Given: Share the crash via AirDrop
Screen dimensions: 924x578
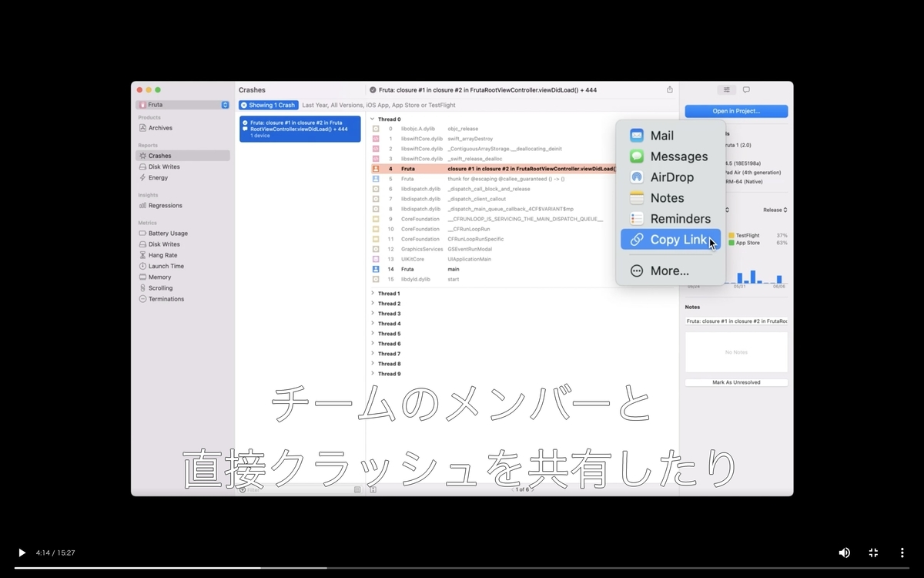Looking at the screenshot, I should (670, 177).
